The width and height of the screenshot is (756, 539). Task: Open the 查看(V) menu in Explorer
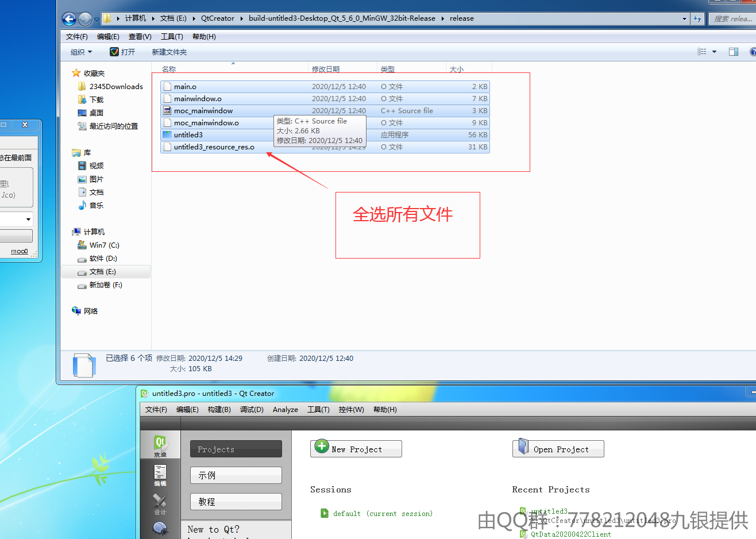[140, 37]
